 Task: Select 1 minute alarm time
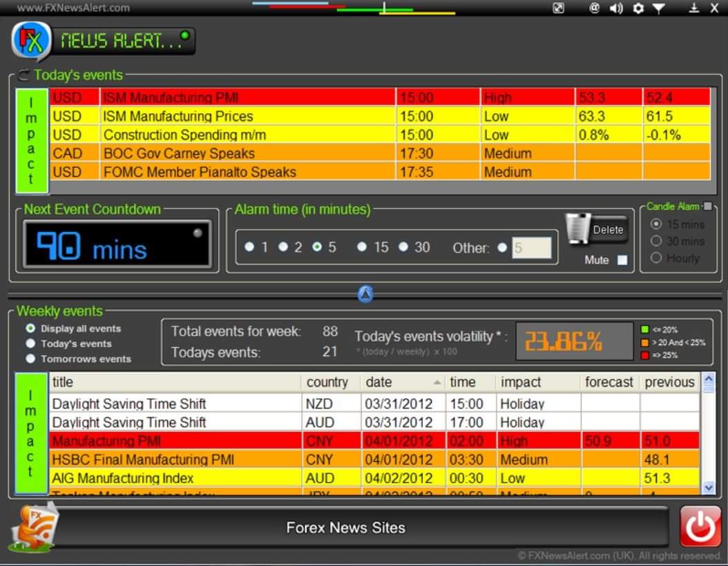[249, 247]
